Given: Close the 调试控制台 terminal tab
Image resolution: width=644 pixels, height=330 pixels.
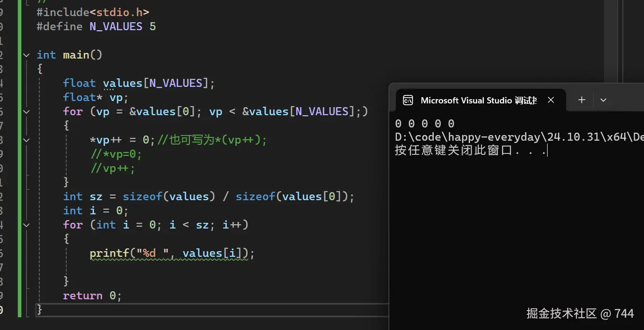Looking at the screenshot, I should click(550, 100).
